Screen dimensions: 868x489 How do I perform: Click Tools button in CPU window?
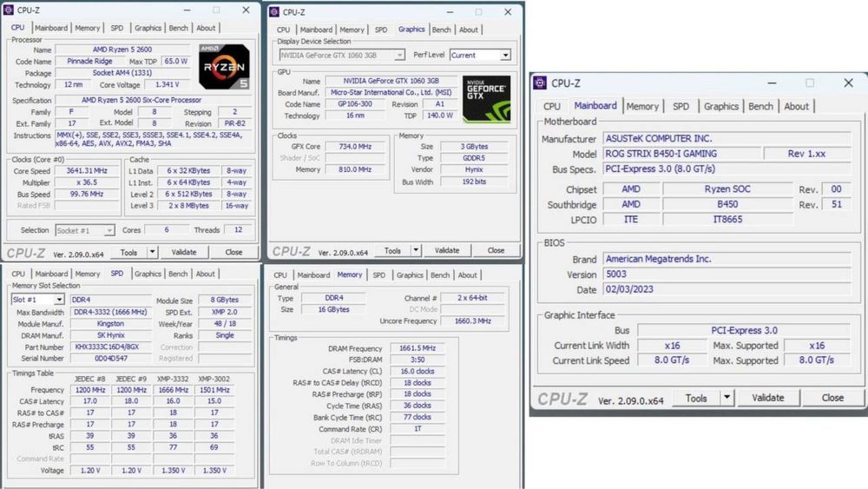(x=128, y=252)
